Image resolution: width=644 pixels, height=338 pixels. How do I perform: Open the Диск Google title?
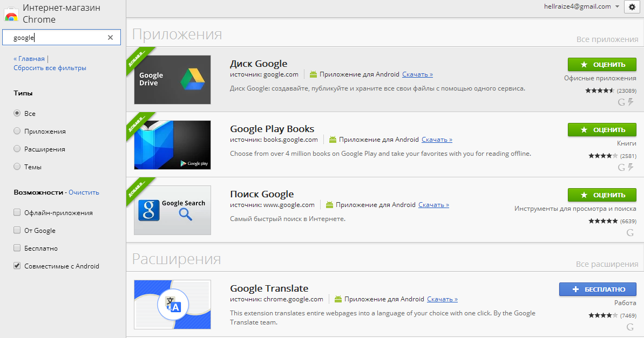tap(259, 64)
